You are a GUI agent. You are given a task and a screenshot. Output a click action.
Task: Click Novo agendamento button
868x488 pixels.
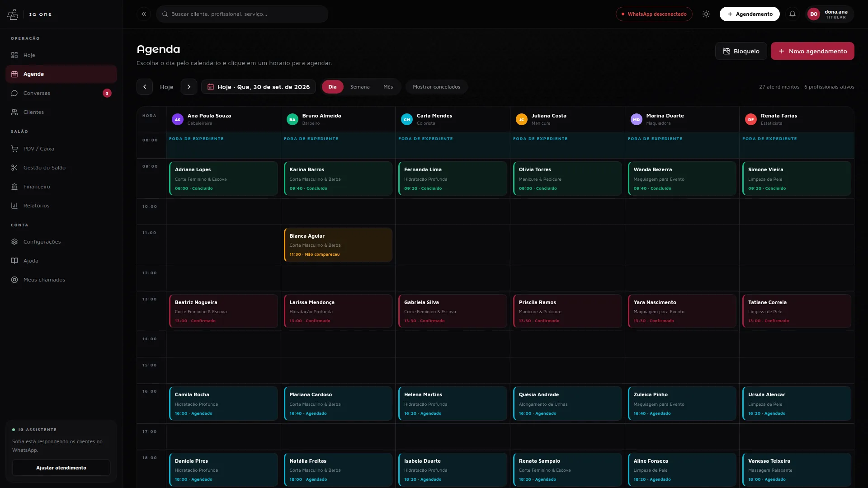812,51
